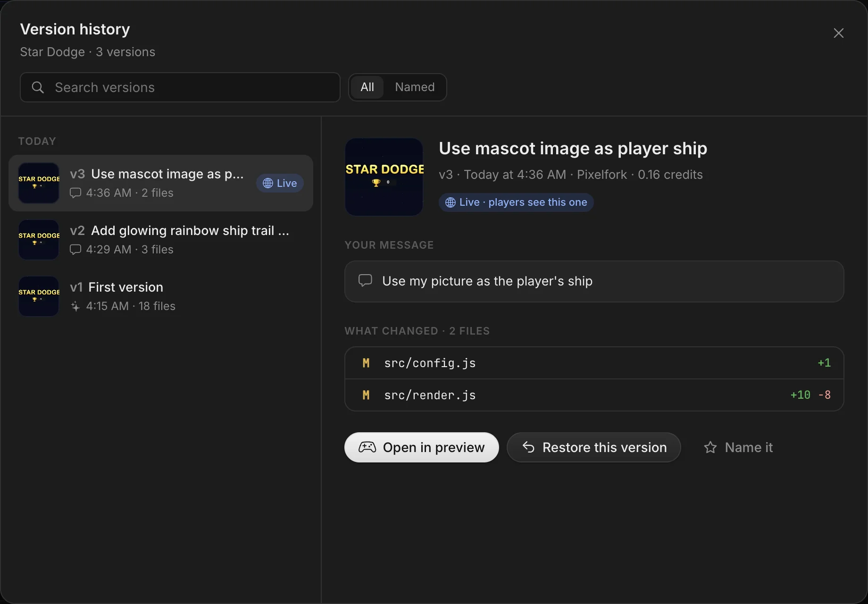
Task: Click the v3 Star Dodge thumbnail in list
Action: 39,183
